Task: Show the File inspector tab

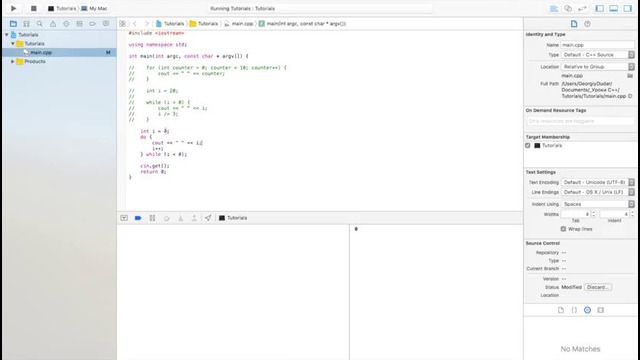Action: tap(574, 24)
